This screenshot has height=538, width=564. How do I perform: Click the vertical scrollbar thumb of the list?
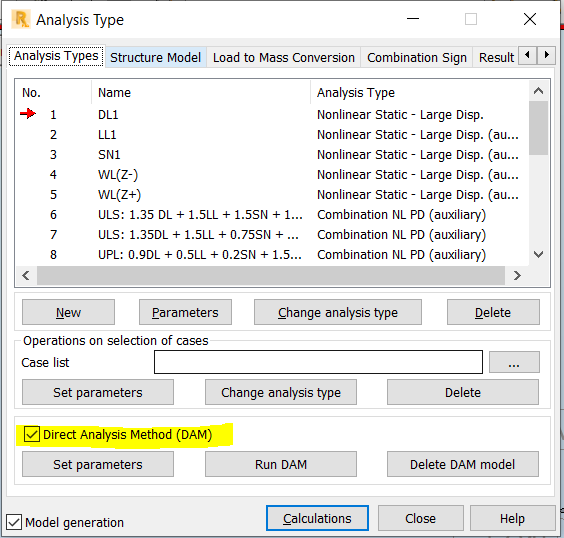point(538,128)
